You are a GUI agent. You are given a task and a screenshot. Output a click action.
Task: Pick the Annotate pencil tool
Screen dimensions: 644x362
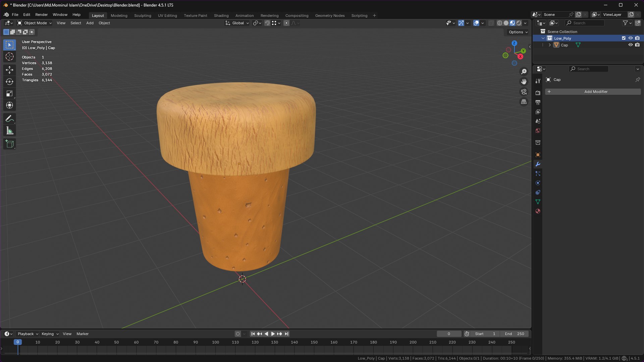click(x=9, y=119)
